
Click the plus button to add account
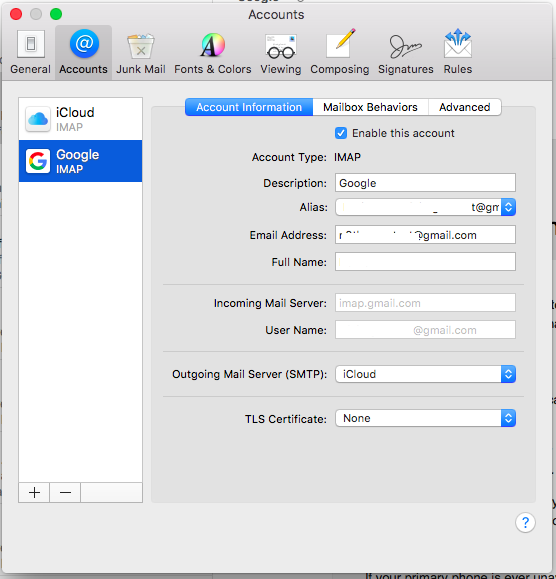pyautogui.click(x=34, y=492)
